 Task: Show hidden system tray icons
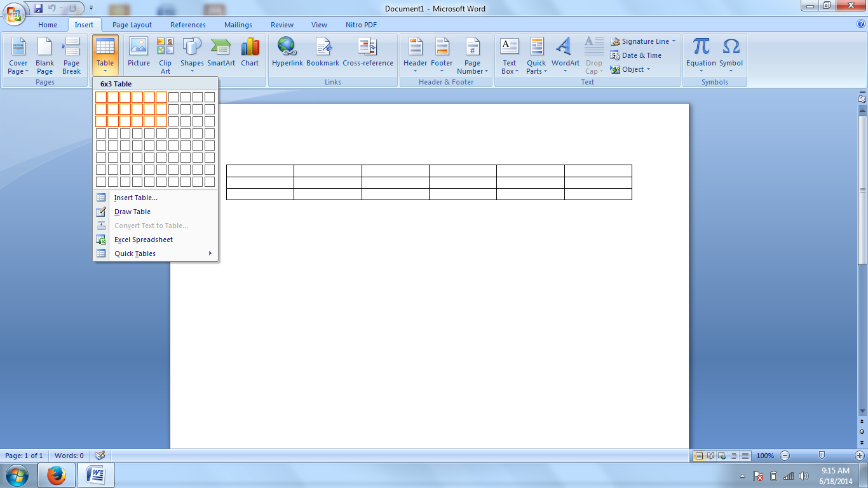(742, 476)
